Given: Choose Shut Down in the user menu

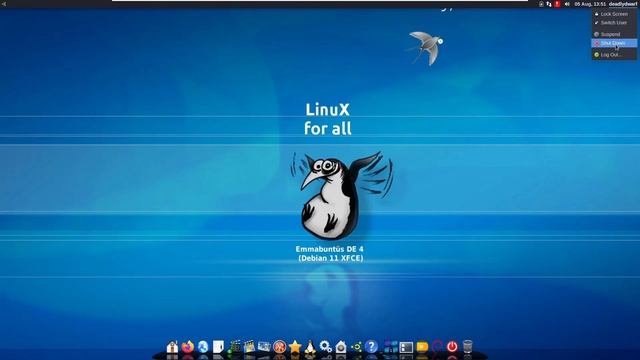Looking at the screenshot, I should 614,43.
